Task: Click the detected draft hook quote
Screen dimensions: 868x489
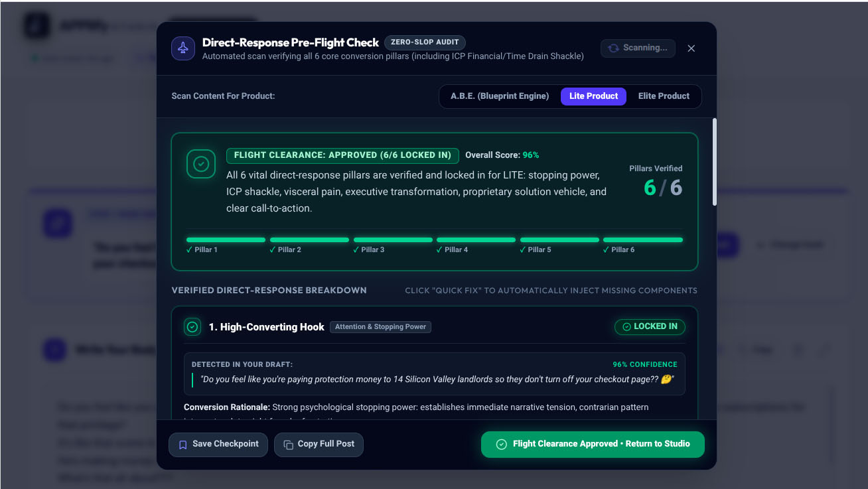Action: (437, 380)
